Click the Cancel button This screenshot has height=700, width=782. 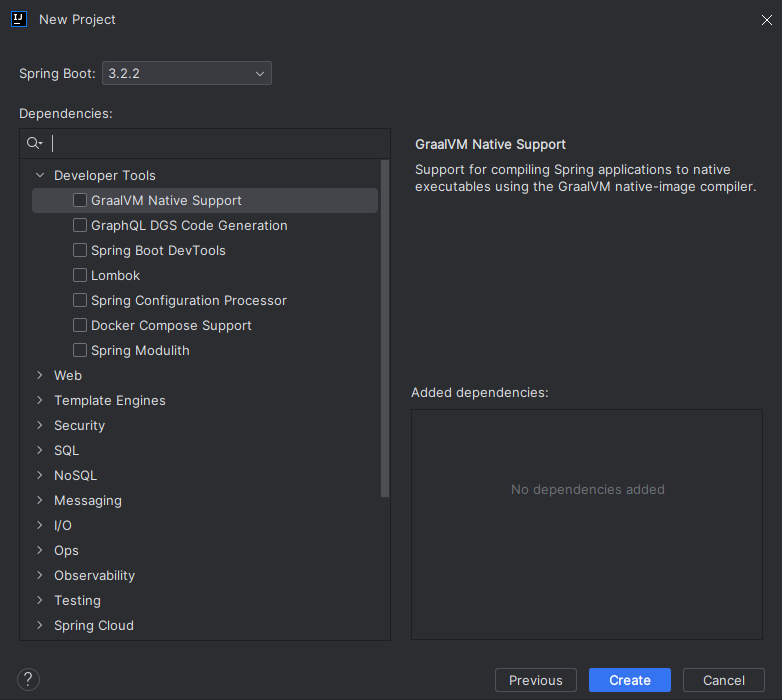pos(724,680)
